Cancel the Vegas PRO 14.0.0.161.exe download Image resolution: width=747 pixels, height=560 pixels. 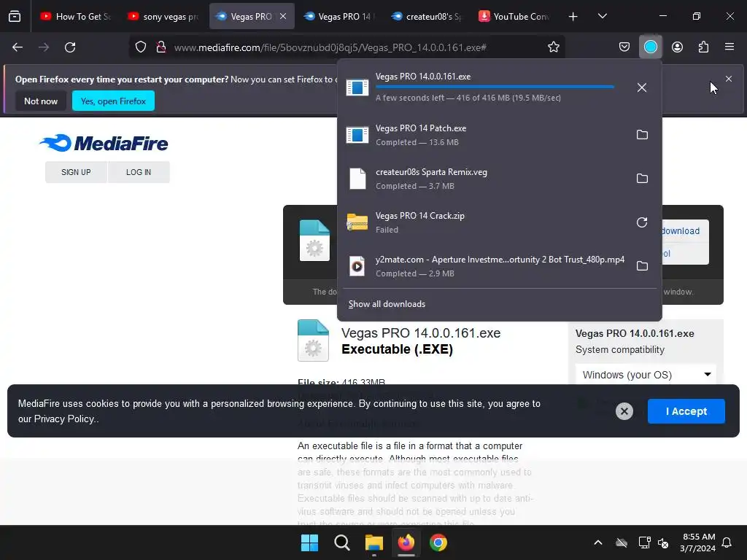(x=642, y=87)
